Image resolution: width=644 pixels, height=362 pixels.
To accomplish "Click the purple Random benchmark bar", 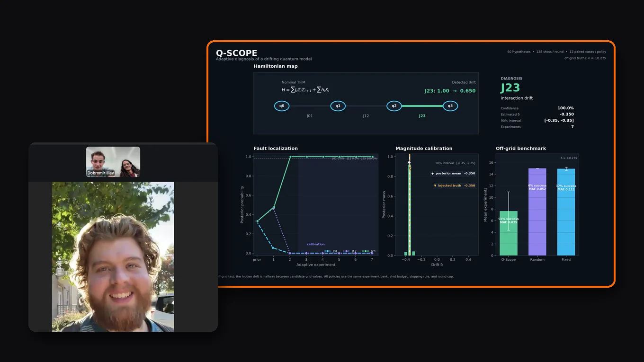I will tap(537, 212).
